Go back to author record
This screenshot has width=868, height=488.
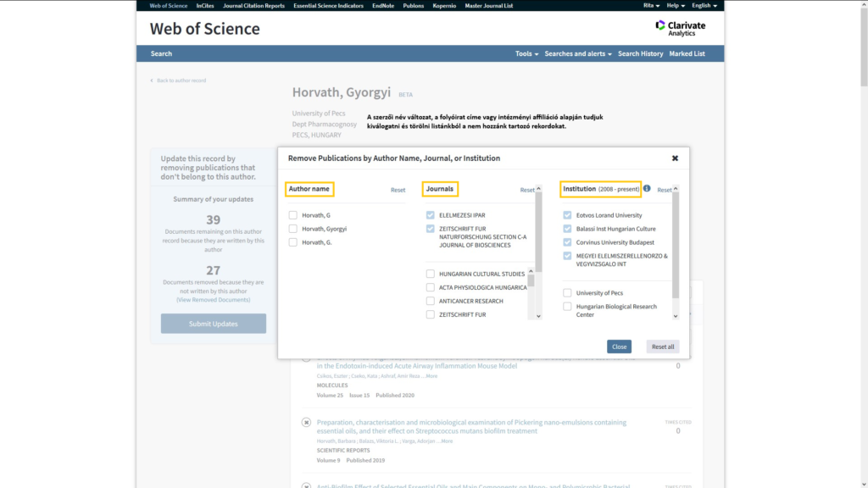pyautogui.click(x=181, y=80)
